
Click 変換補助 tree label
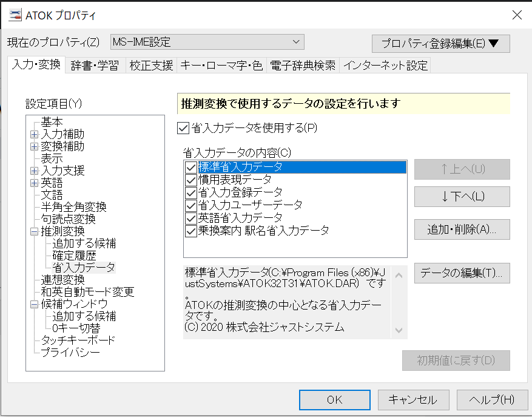(62, 147)
